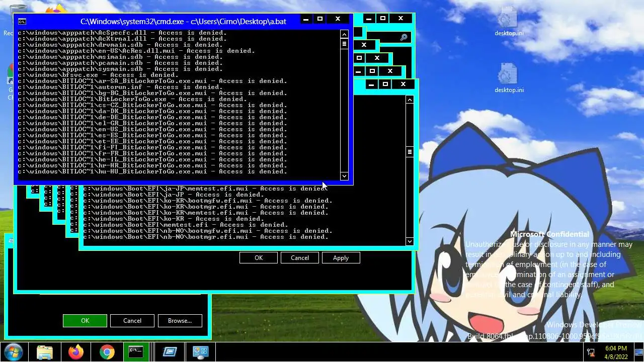
Task: Click scroll-down arrow in Boot\EFI cmd window
Action: click(x=410, y=241)
